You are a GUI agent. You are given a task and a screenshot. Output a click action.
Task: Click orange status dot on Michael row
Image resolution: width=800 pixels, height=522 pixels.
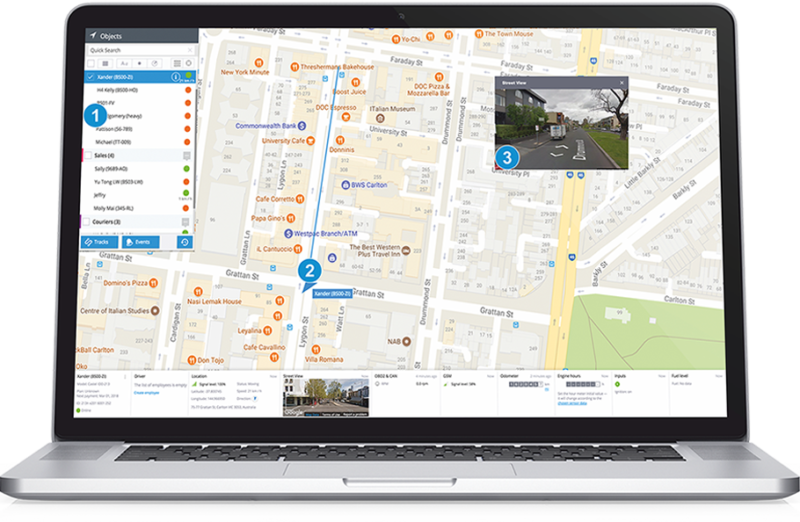click(x=187, y=142)
